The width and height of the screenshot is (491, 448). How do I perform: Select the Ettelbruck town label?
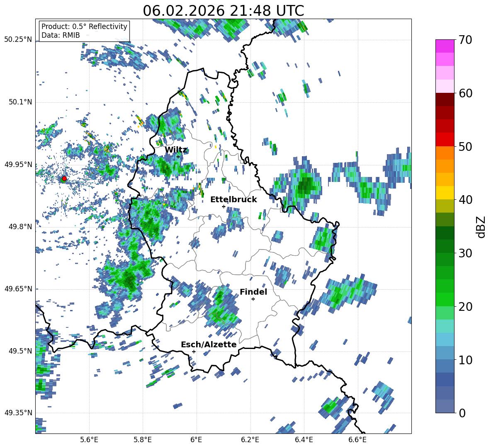(233, 199)
